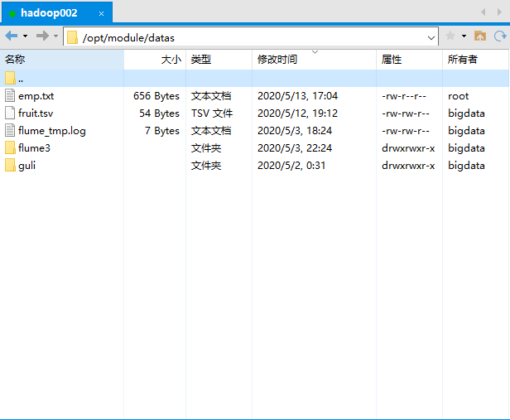Click the emp.txt '文本文档' type cell
This screenshot has height=420, width=510.
[211, 96]
